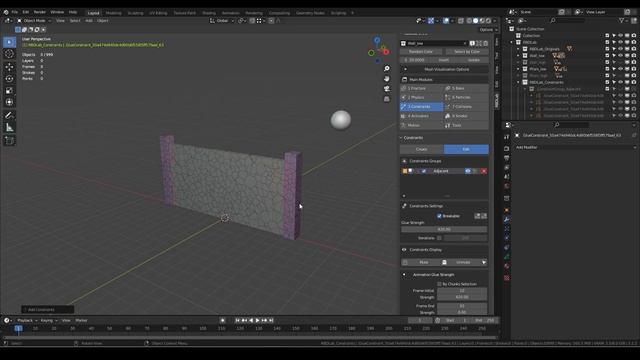Click the Frame Initial value field

[462, 291]
